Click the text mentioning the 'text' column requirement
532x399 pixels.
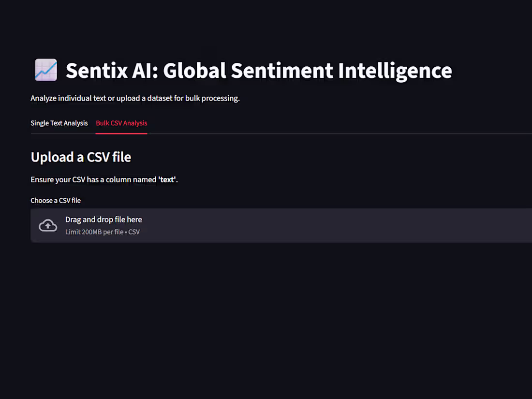(104, 179)
